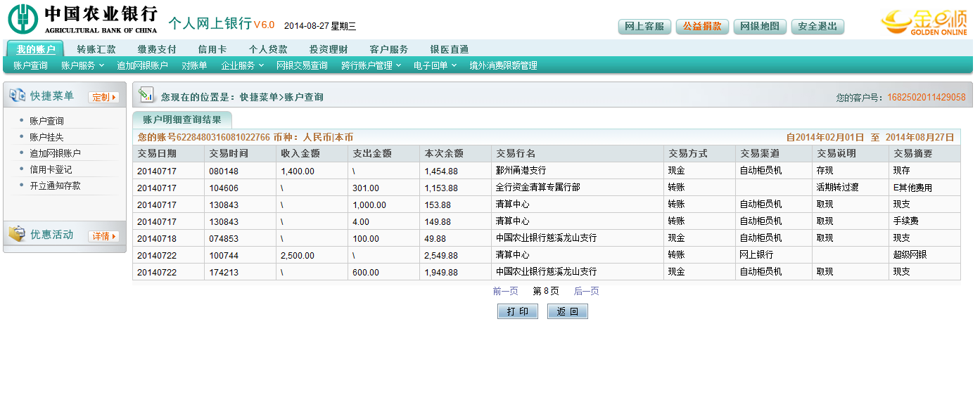This screenshot has height=409, width=980.
Task: Click the 快捷菜单 panel icon
Action: [x=17, y=96]
